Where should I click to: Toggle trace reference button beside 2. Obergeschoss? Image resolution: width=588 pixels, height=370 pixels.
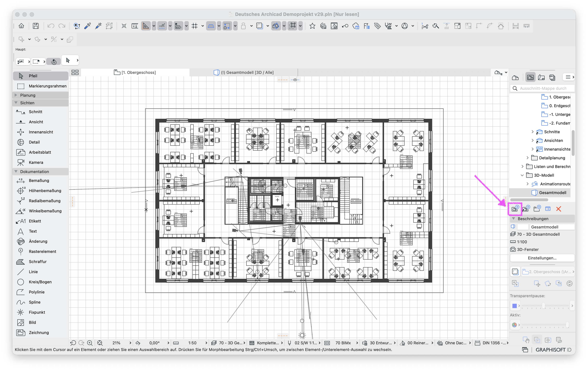tap(515, 272)
